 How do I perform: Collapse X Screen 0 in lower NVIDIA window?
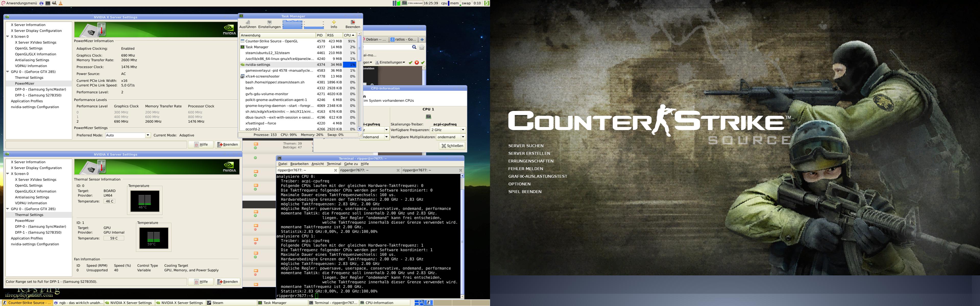pyautogui.click(x=8, y=174)
